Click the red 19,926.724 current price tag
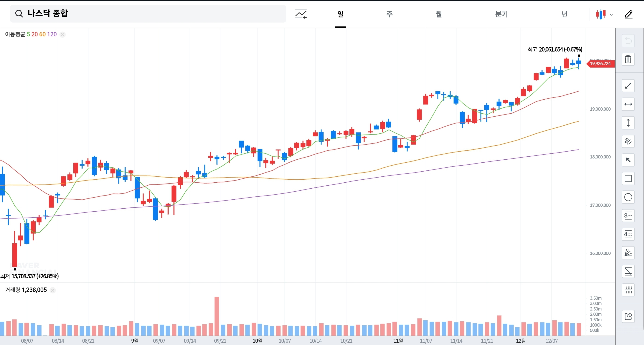 coord(600,63)
